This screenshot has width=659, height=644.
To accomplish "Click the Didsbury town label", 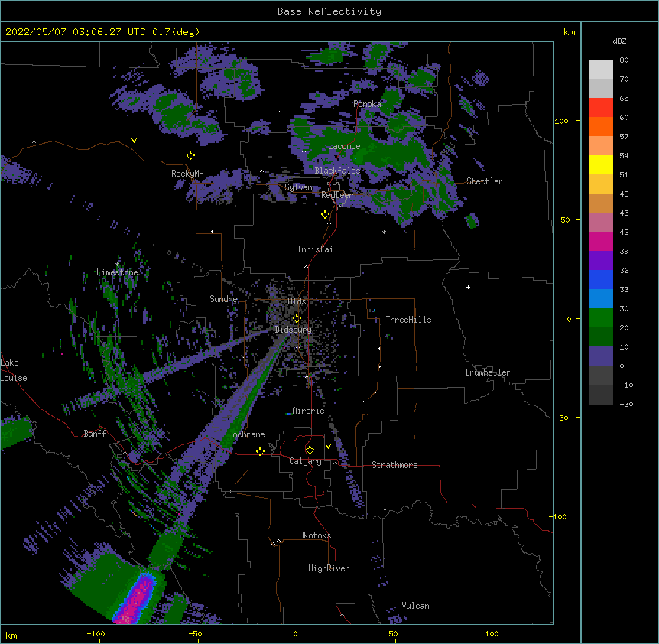I will pos(293,330).
